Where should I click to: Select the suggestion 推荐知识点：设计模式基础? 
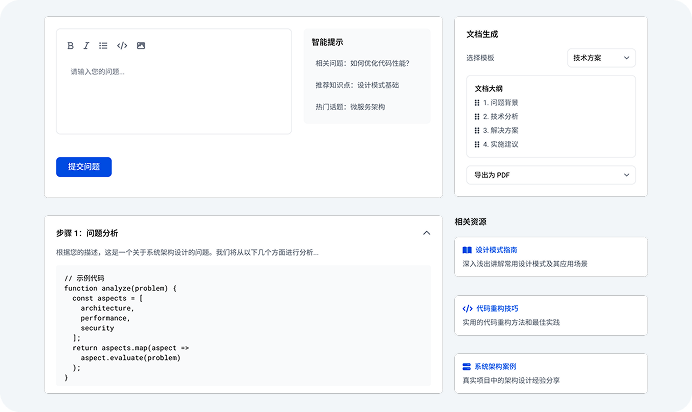(x=357, y=85)
